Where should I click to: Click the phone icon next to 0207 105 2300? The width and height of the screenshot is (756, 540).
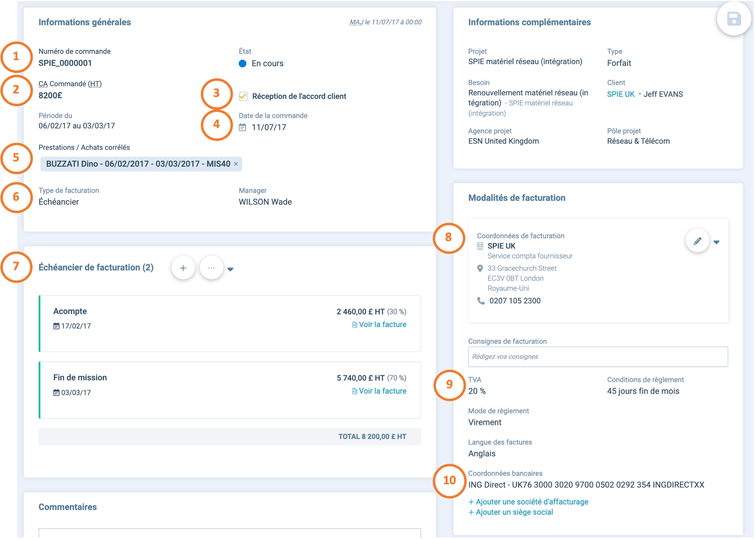pos(481,301)
